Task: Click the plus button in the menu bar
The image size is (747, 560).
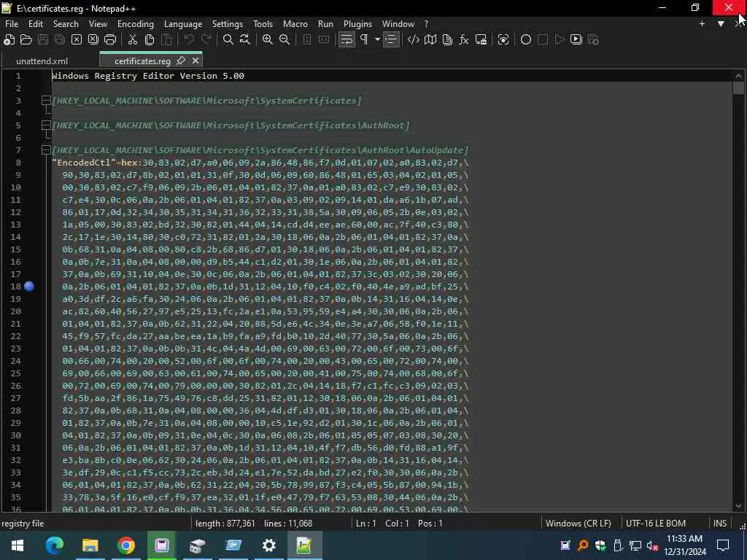Action: click(702, 24)
